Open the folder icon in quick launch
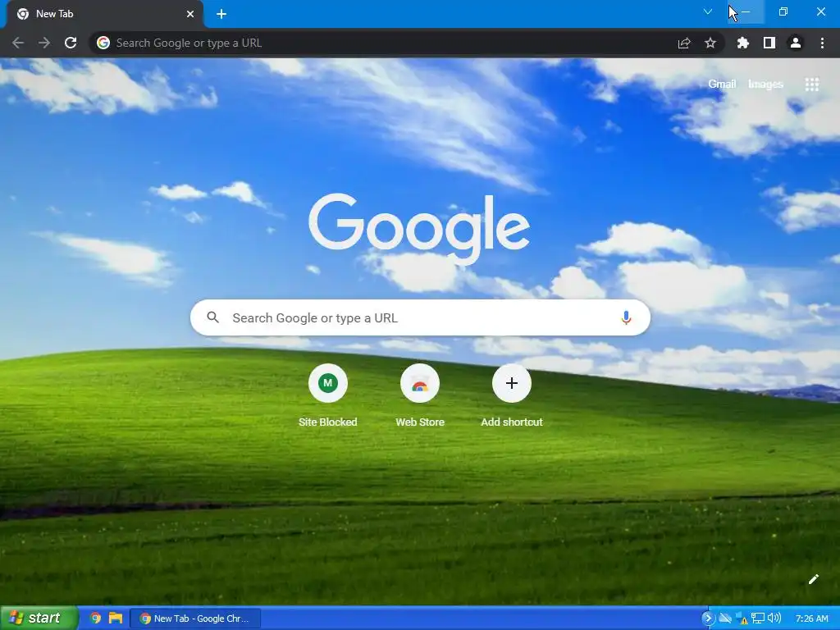The image size is (840, 630). click(115, 619)
